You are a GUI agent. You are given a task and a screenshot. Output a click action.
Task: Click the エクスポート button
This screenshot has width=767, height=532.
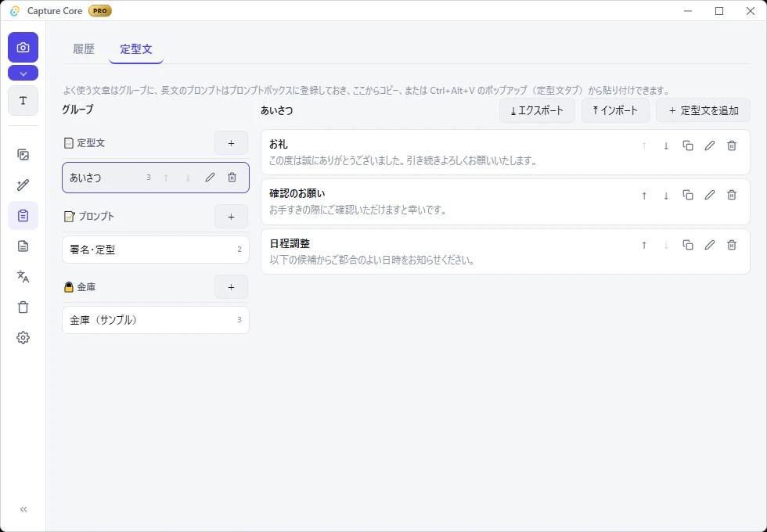[x=537, y=110]
